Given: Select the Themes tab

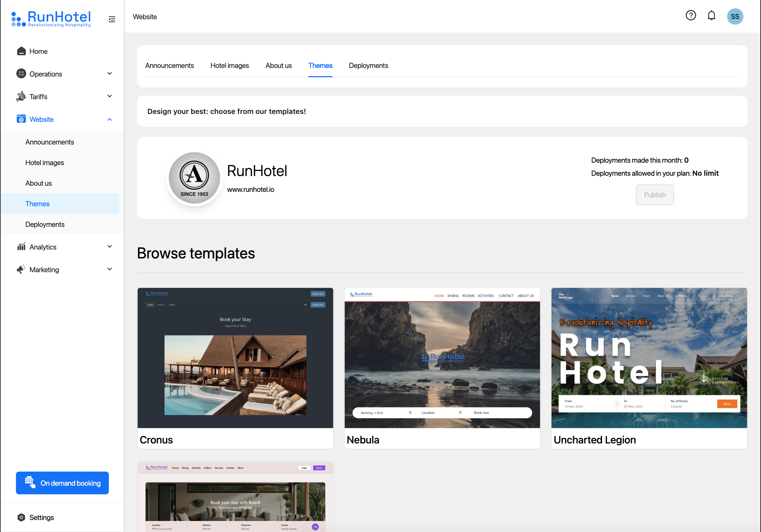Looking at the screenshot, I should 320,66.
